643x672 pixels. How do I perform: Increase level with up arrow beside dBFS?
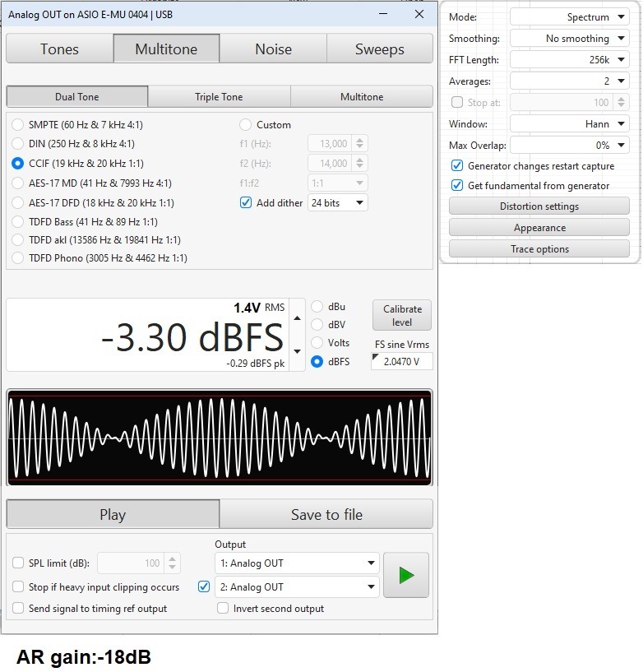(297, 318)
